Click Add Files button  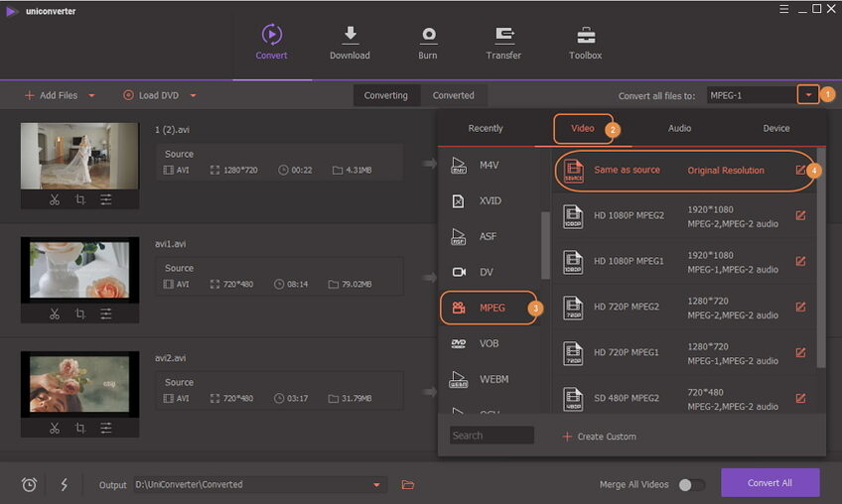coord(52,95)
